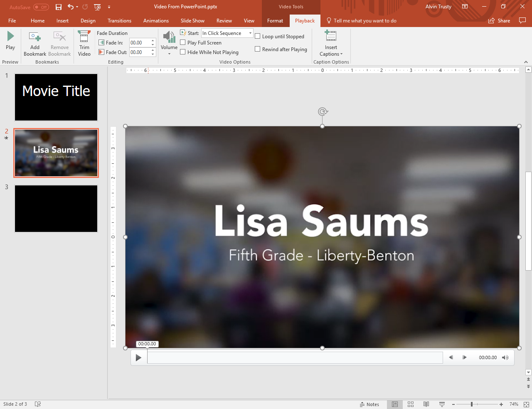
Task: Toggle the Notes pane
Action: [x=369, y=404]
